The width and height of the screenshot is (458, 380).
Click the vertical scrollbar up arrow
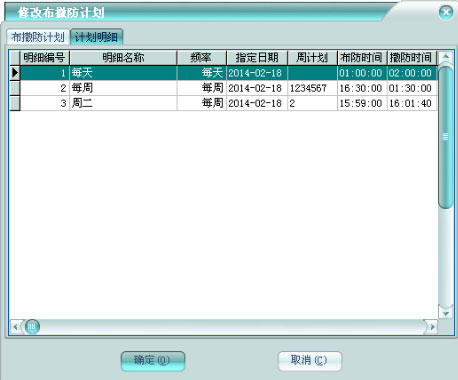point(446,57)
